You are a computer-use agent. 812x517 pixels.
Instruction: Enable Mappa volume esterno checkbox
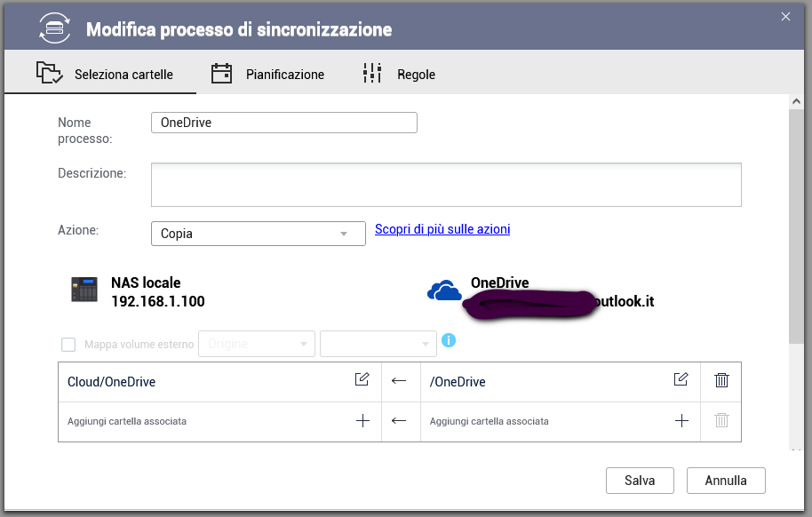pyautogui.click(x=68, y=344)
